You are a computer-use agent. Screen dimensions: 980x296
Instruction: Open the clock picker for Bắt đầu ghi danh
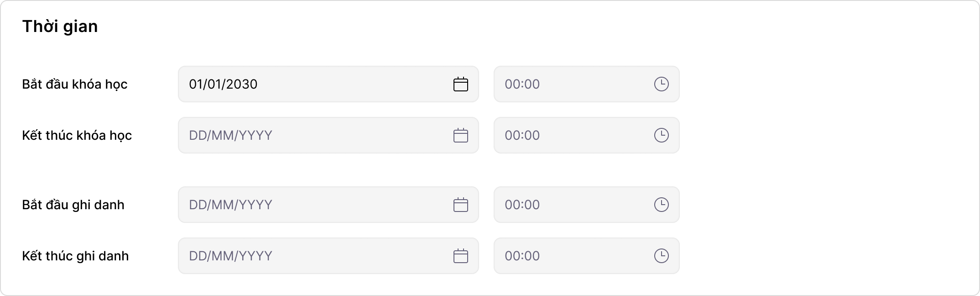pyautogui.click(x=662, y=205)
